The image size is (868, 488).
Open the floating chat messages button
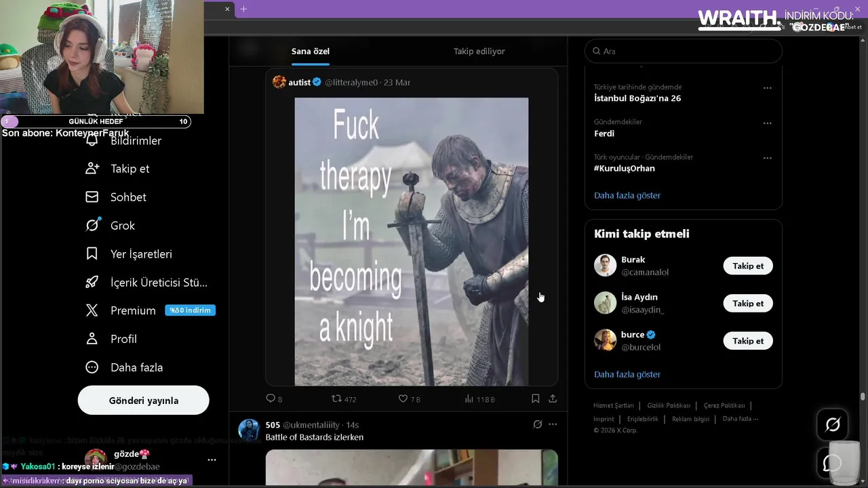[x=833, y=463]
